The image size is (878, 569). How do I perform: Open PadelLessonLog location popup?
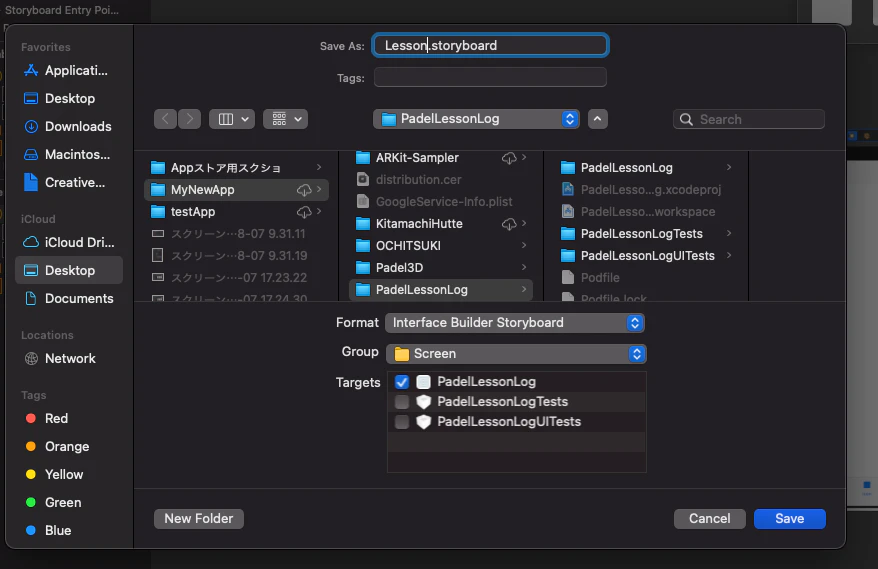[477, 119]
